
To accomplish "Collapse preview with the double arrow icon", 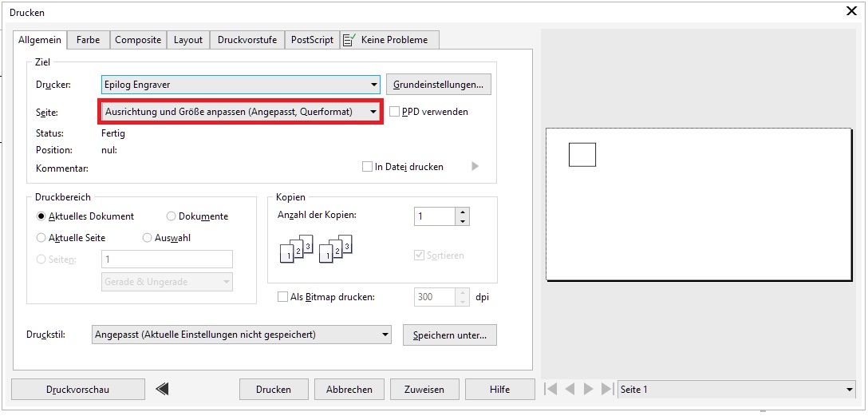I will coord(162,390).
